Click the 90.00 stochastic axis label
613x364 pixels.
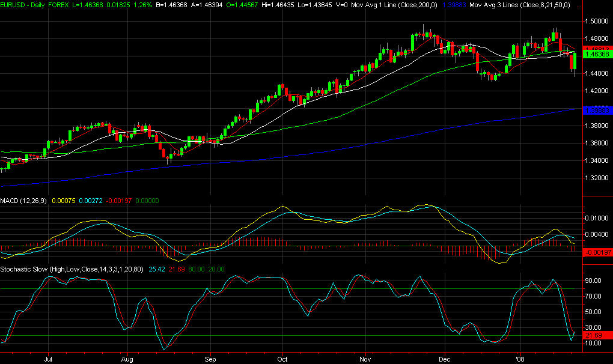click(x=593, y=281)
